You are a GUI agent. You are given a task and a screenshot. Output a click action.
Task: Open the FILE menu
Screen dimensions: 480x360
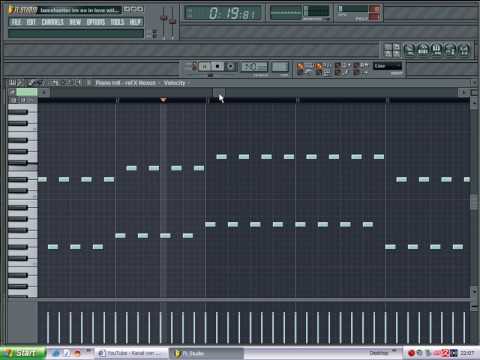[x=16, y=22]
